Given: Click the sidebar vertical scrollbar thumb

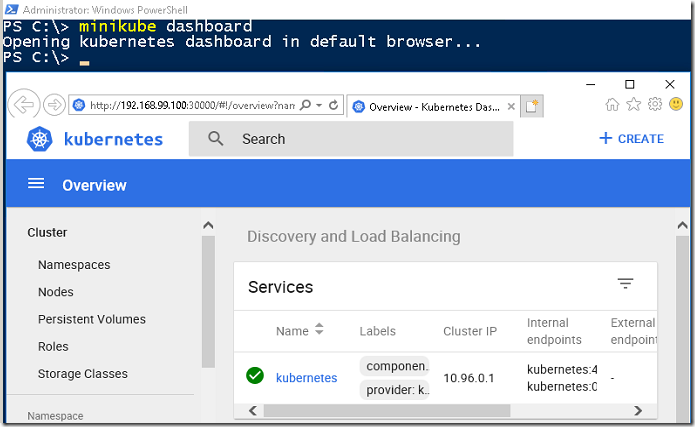Looking at the screenshot, I should pos(208,302).
